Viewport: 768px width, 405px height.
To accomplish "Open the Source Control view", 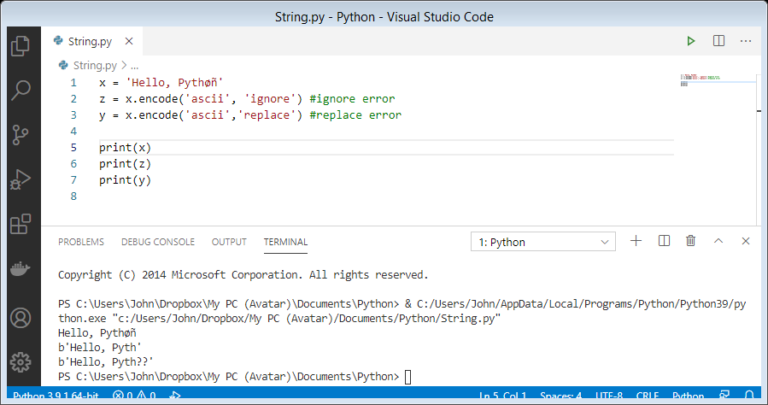I will [x=19, y=135].
